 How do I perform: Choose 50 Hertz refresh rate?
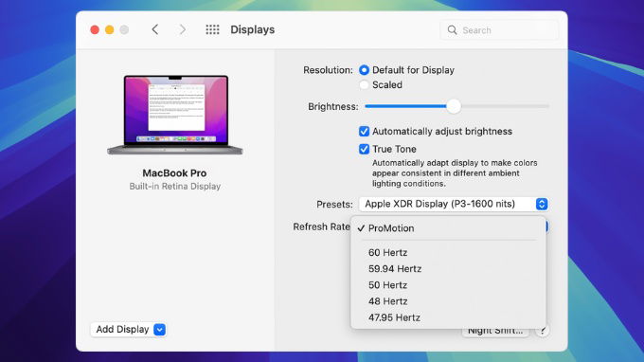click(x=449, y=285)
